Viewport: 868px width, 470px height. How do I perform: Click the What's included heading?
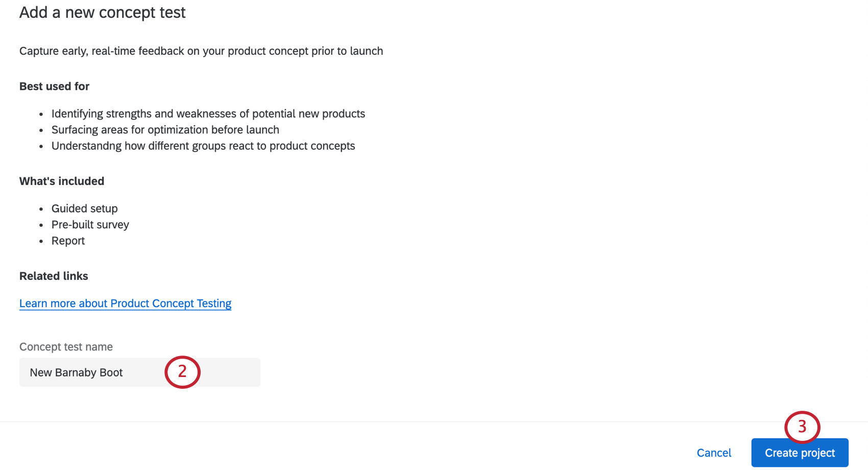pos(61,181)
